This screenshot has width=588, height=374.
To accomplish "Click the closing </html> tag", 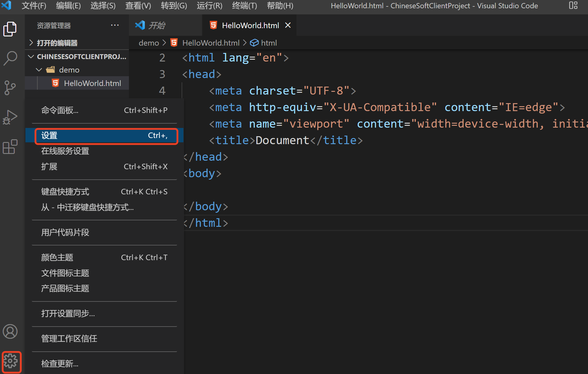I will pyautogui.click(x=206, y=223).
